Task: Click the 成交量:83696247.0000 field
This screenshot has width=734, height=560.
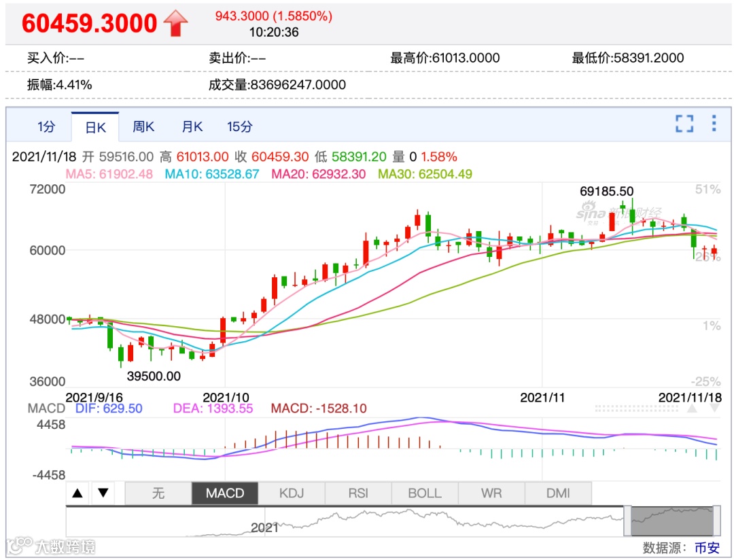Action: (x=277, y=85)
